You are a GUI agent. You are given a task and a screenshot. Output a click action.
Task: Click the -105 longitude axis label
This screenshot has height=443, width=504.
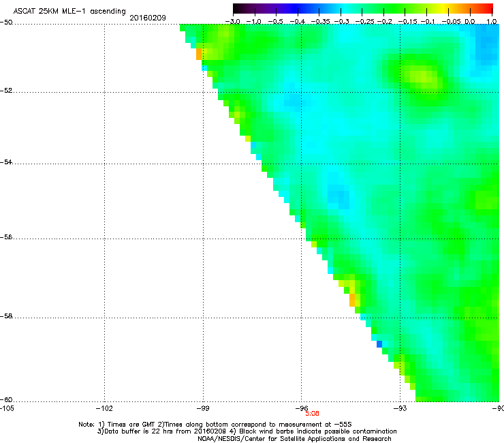coord(7,408)
